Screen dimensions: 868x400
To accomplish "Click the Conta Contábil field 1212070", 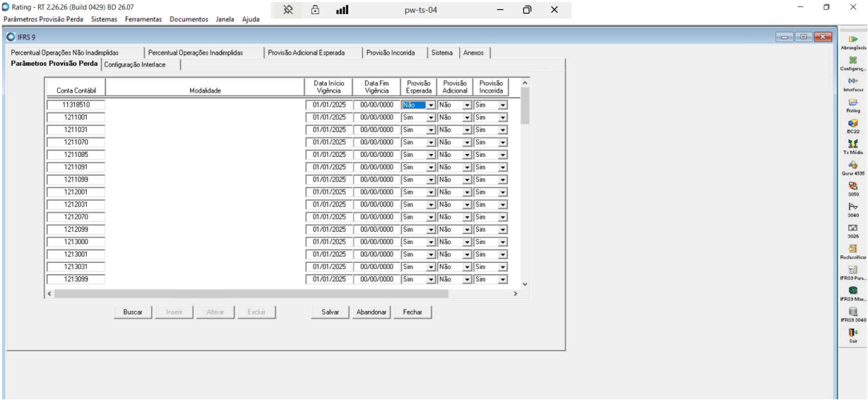I will (76, 217).
